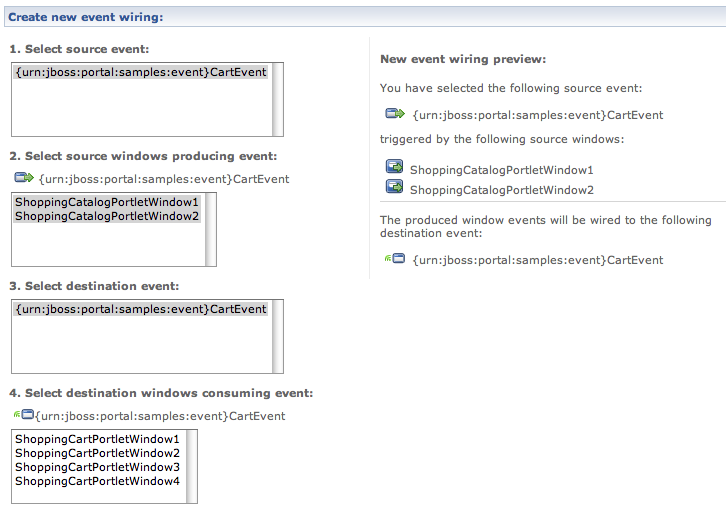
Task: Click ShoppingCatalogPortletWindow1 text in wiring preview
Action: point(501,170)
